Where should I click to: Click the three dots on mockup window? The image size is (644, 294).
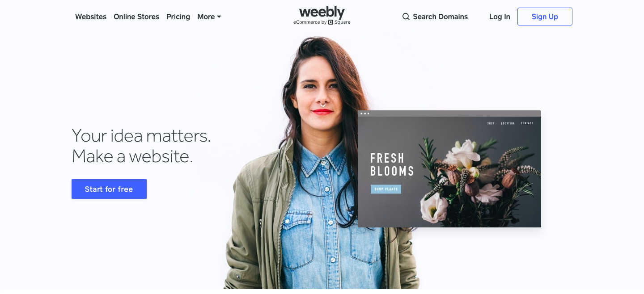(x=365, y=113)
